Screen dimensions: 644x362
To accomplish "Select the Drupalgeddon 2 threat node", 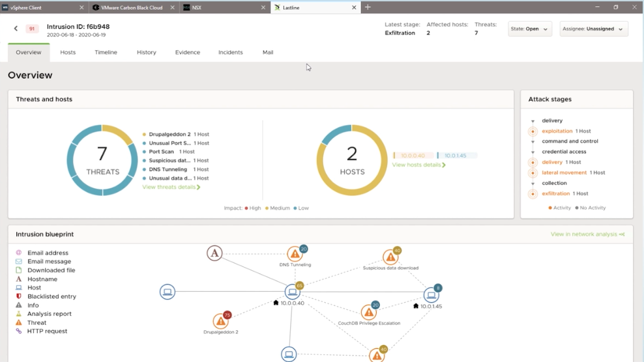I will (x=220, y=321).
